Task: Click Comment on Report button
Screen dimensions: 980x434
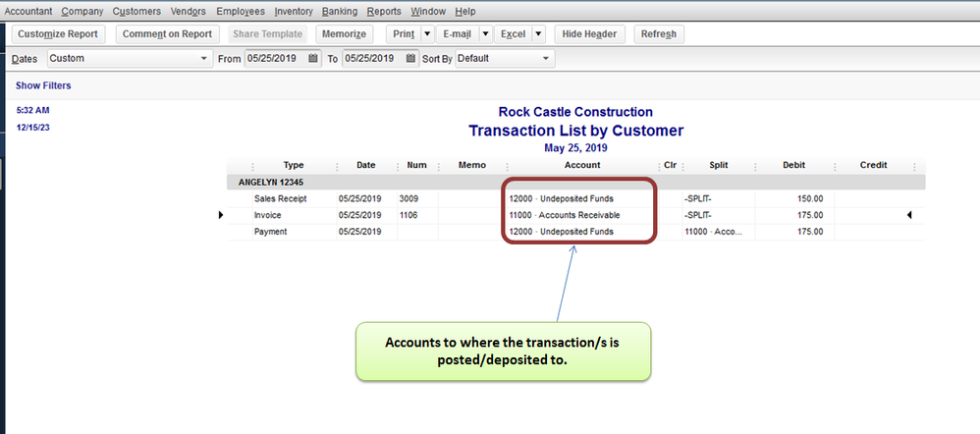Action: [x=168, y=33]
